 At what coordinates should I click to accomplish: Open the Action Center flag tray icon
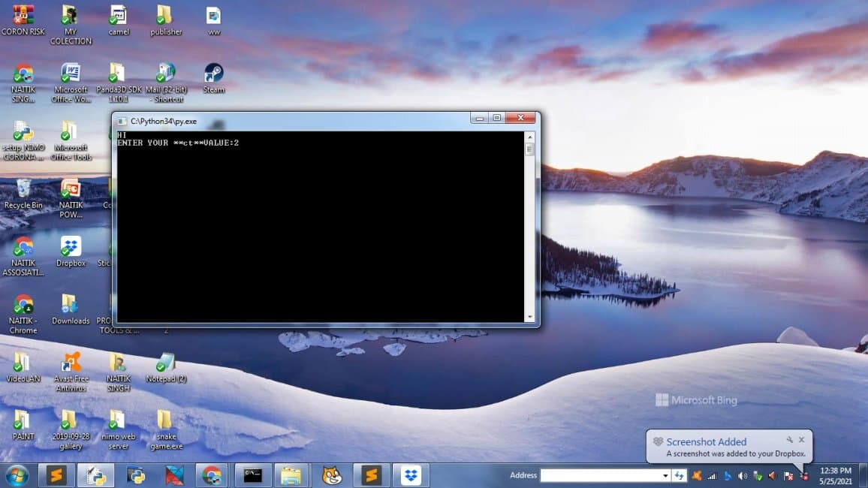point(789,475)
